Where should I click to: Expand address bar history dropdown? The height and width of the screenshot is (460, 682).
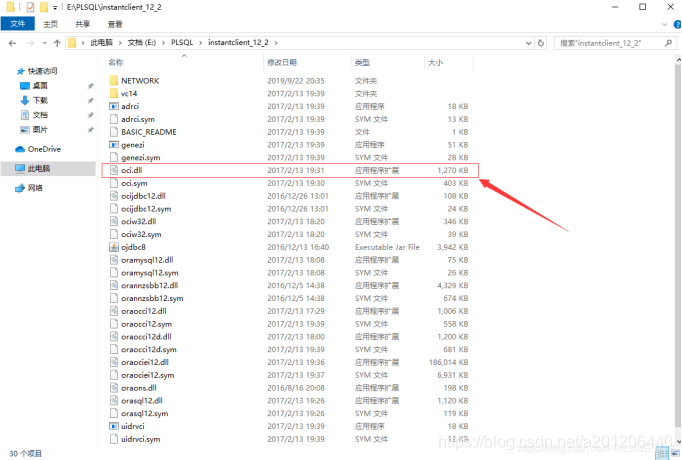pyautogui.click(x=528, y=43)
